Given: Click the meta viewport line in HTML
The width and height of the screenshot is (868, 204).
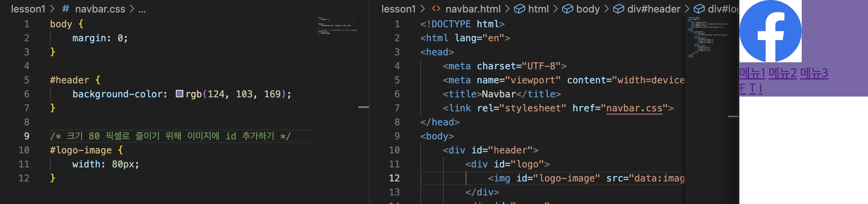Looking at the screenshot, I should [x=563, y=80].
